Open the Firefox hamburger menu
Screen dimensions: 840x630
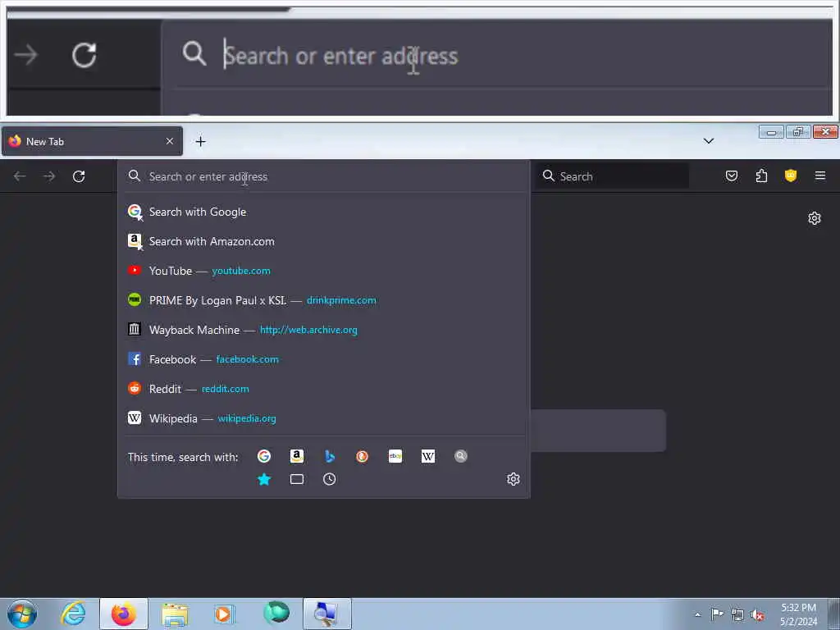[820, 176]
